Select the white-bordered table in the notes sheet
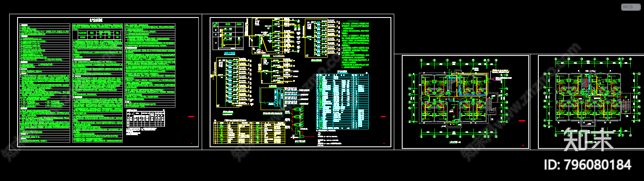Screen dimensions: 644x181 click(x=146, y=118)
